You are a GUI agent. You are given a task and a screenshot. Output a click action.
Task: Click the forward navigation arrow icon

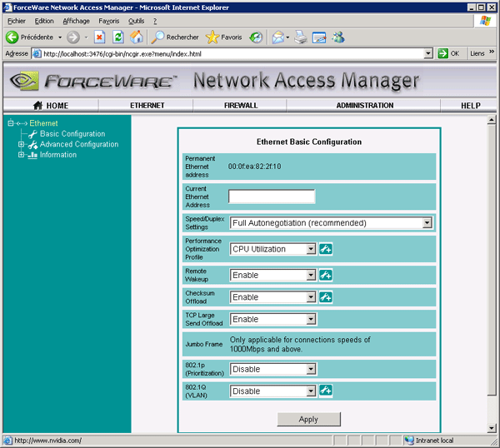tap(73, 37)
